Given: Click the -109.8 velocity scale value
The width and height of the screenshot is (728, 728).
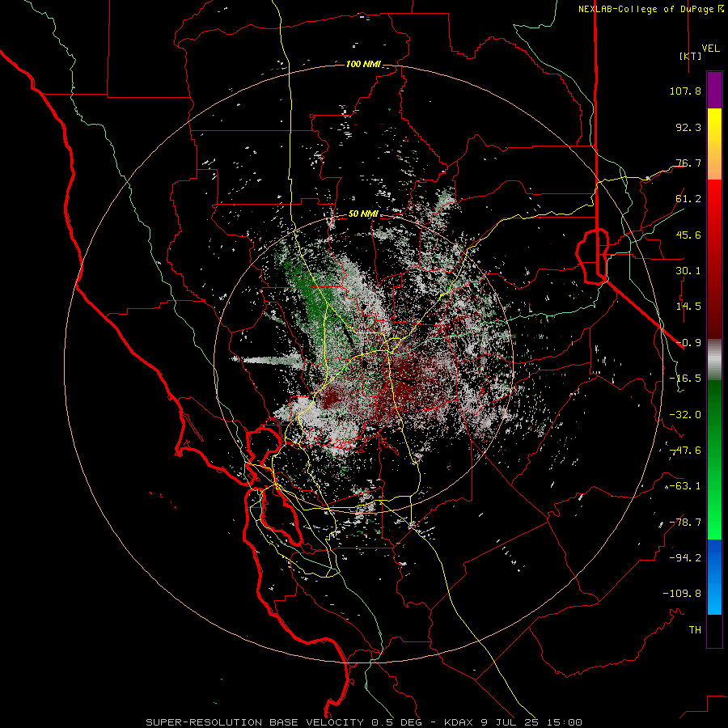Looking at the screenshot, I should point(682,594).
